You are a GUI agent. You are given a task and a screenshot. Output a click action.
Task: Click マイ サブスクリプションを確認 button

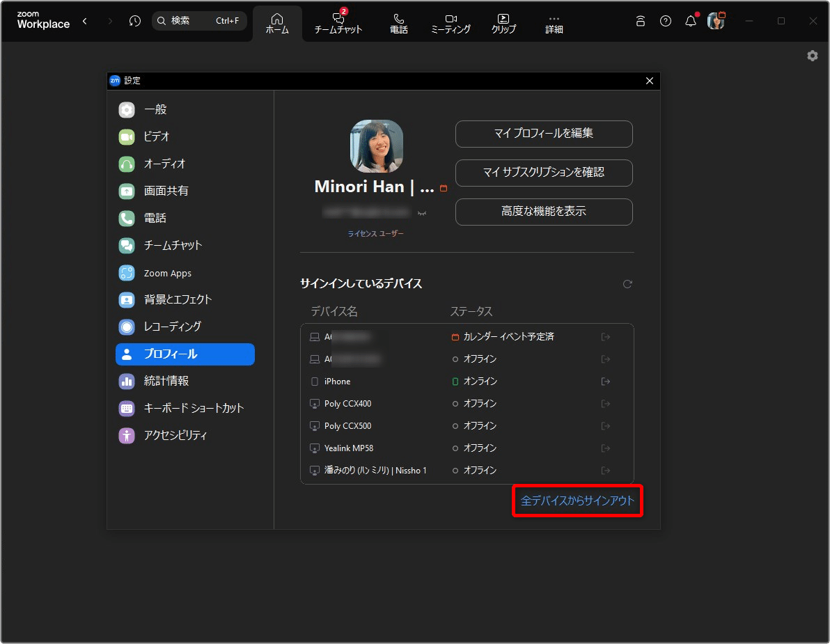[x=544, y=173]
